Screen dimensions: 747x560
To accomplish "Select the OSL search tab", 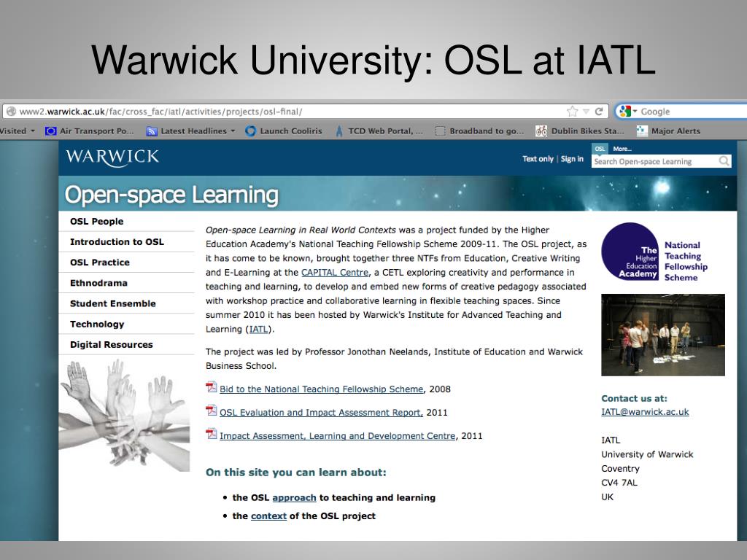I will [600, 149].
